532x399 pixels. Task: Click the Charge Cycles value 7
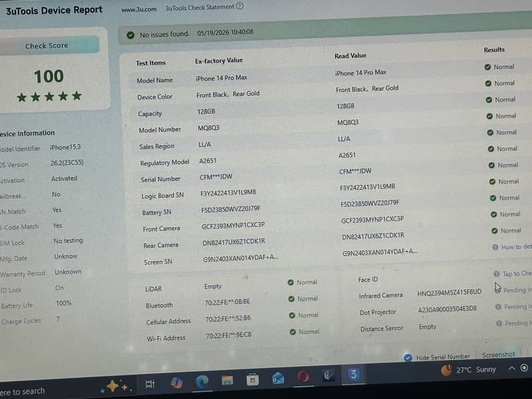(58, 319)
